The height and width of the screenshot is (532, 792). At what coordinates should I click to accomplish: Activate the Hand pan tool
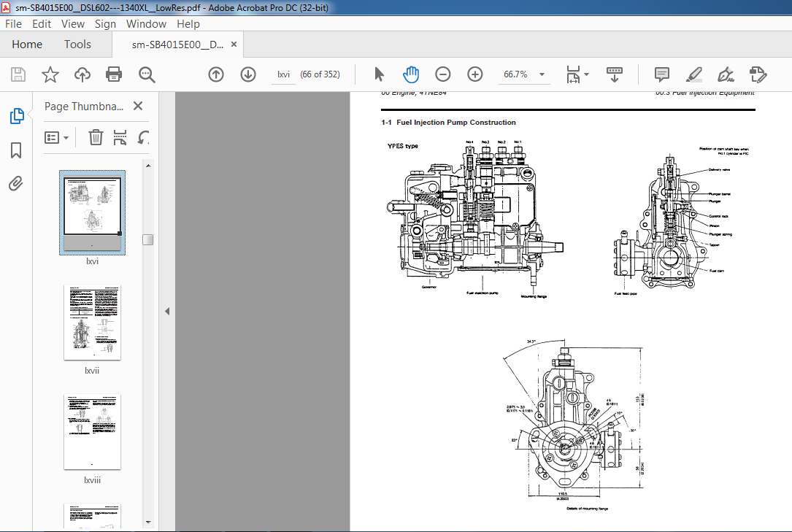pyautogui.click(x=411, y=74)
